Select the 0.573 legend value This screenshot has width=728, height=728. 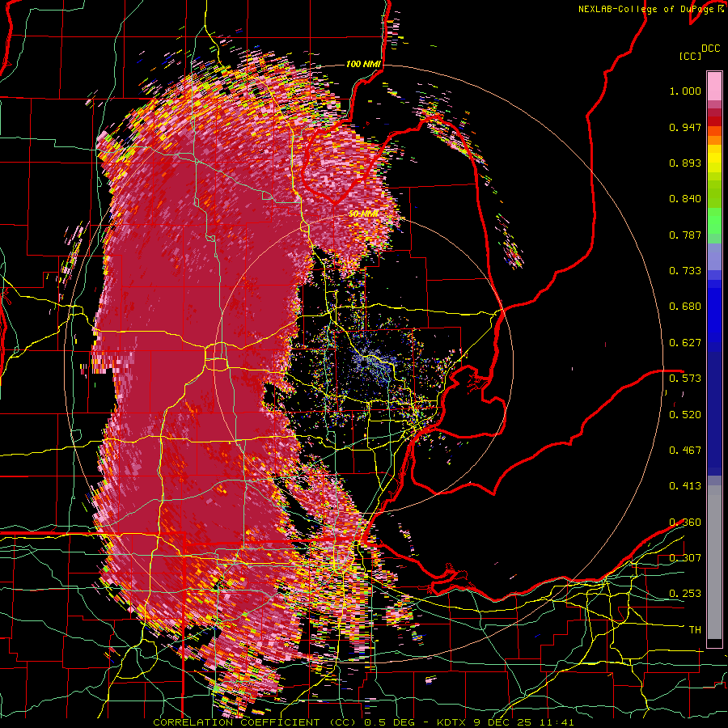click(685, 379)
